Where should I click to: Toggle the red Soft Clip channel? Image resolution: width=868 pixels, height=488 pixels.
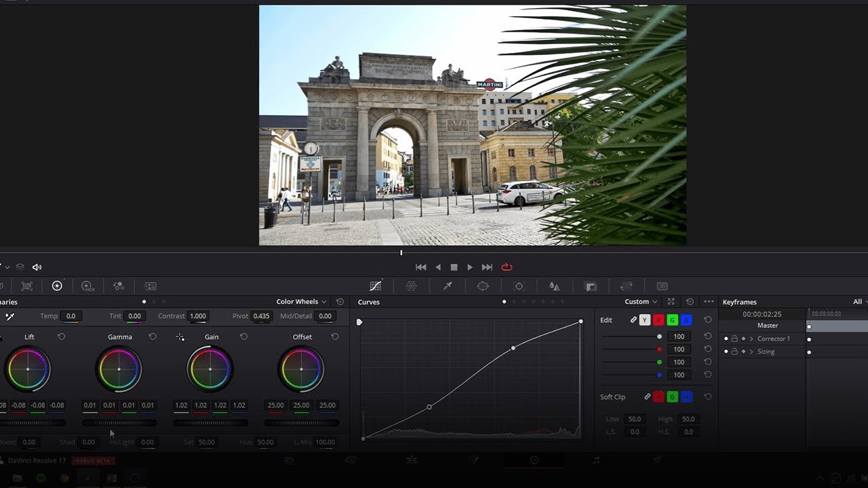(658, 396)
